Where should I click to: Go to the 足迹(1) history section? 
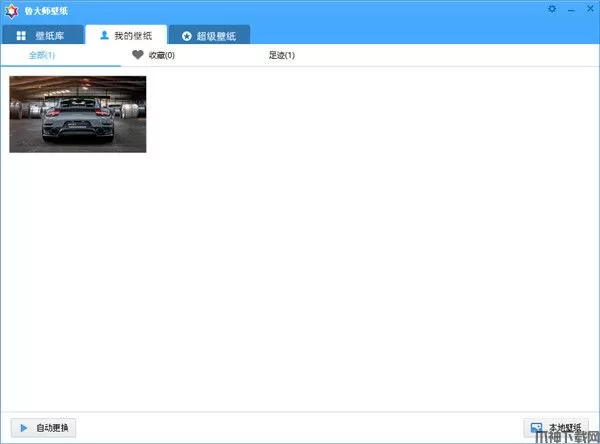(281, 56)
